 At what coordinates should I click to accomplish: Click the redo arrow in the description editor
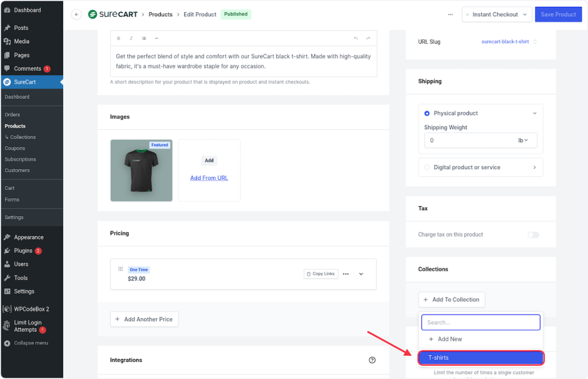point(368,38)
